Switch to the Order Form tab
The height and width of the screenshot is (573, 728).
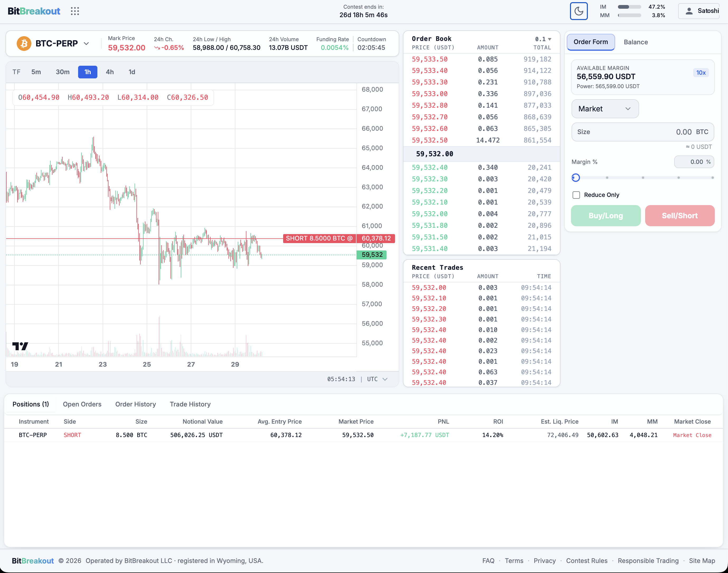pyautogui.click(x=591, y=42)
